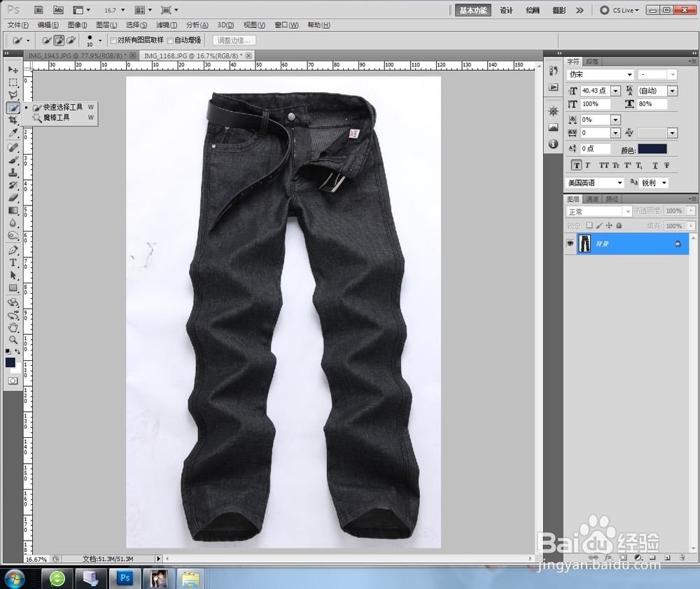Viewport: 700px width, 589px height.
Task: Select the Rectangle shape tool
Action: (13, 288)
